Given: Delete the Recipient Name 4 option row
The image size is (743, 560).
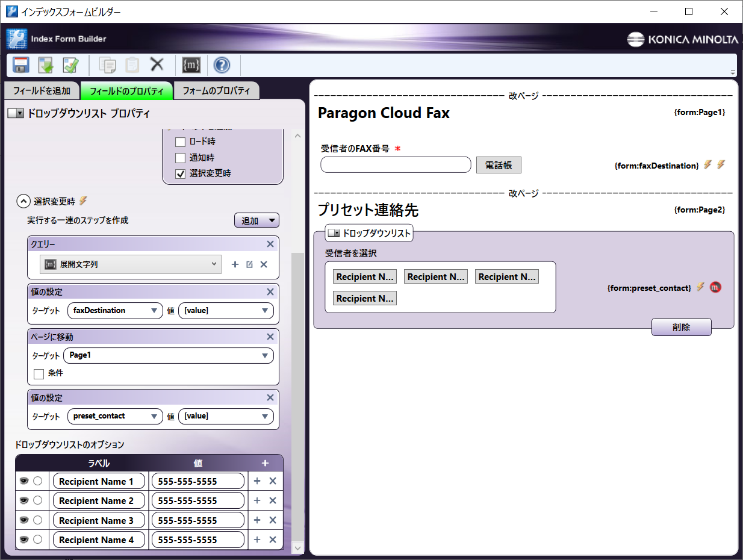Looking at the screenshot, I should point(273,540).
